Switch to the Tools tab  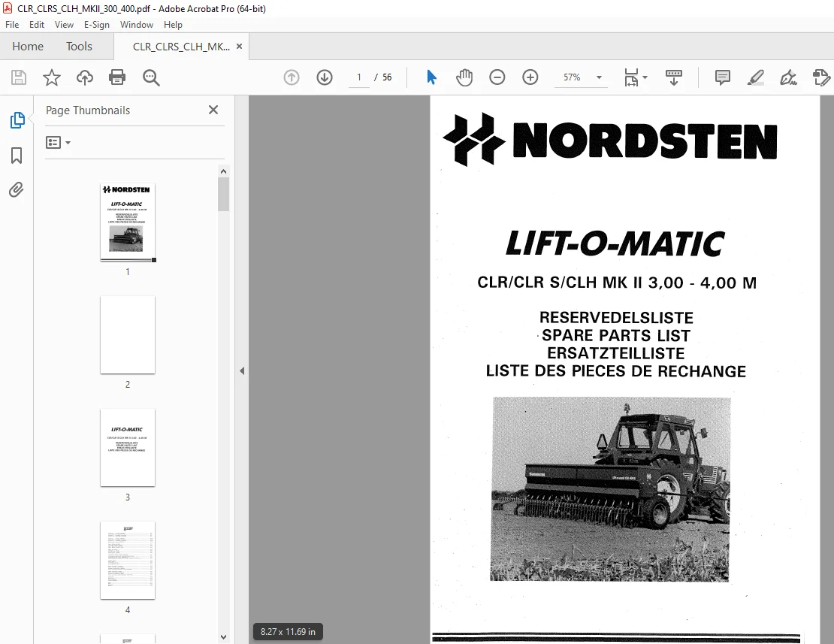point(79,47)
